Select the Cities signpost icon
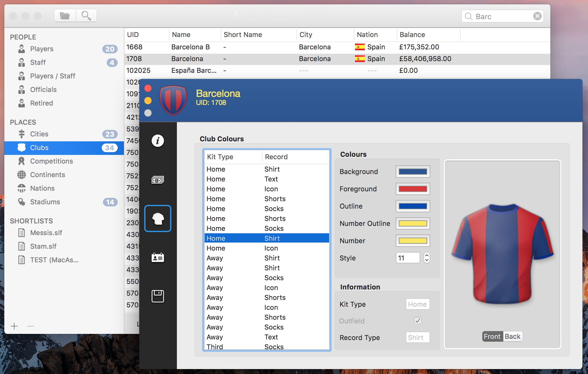This screenshot has height=374, width=588. (x=22, y=134)
